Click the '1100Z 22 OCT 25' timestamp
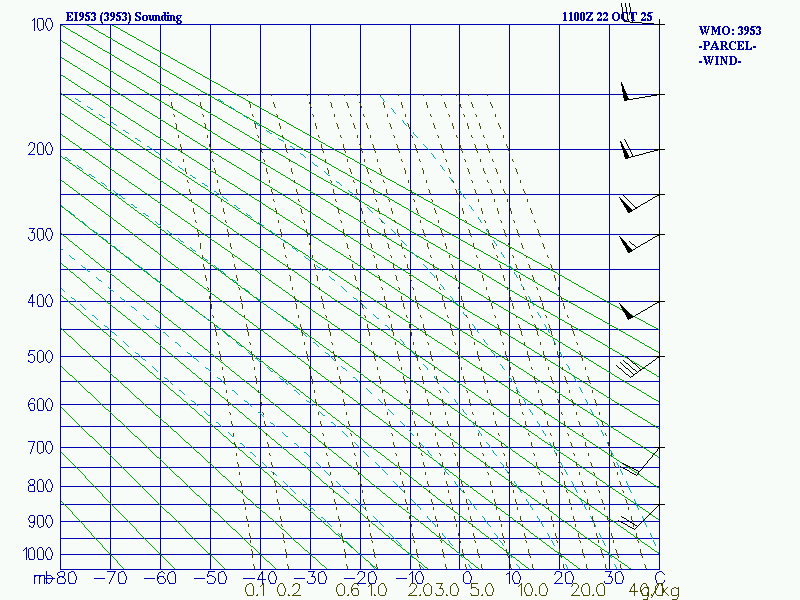 pyautogui.click(x=607, y=16)
